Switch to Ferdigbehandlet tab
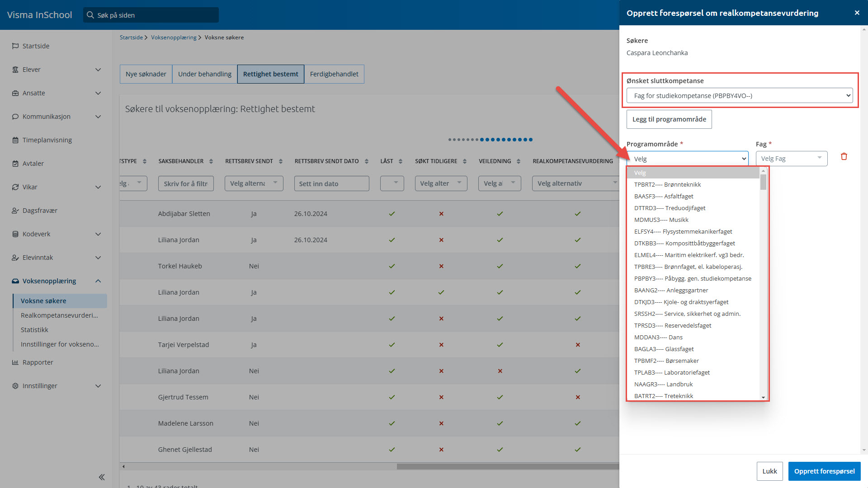The image size is (868, 488). tap(334, 74)
